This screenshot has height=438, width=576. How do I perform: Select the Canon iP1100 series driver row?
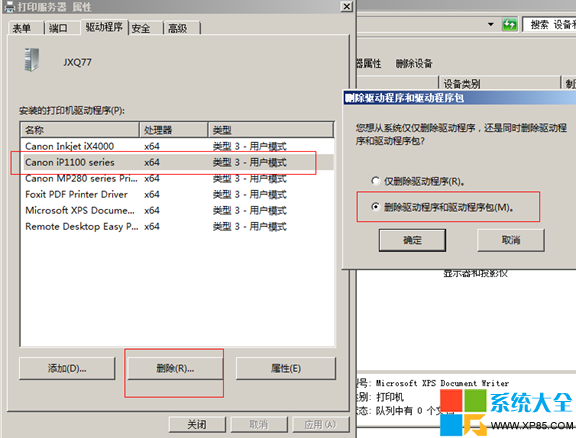tap(177, 162)
